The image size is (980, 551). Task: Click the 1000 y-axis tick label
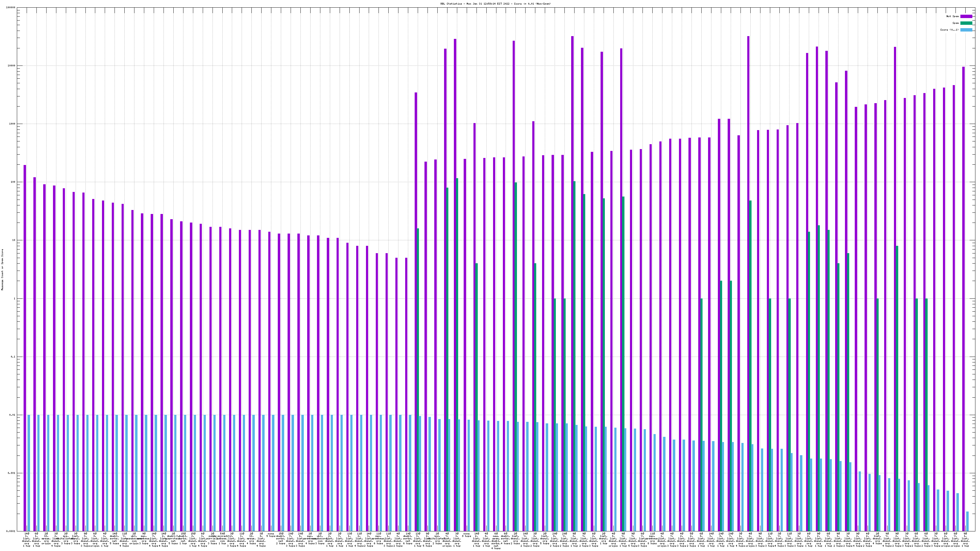(12, 124)
